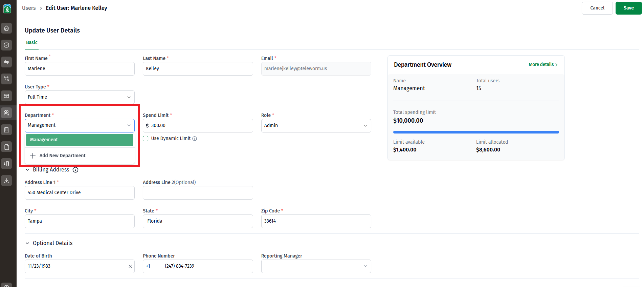Enable the Use Dynamic Limit checkbox
The height and width of the screenshot is (287, 644).
pyautogui.click(x=146, y=139)
